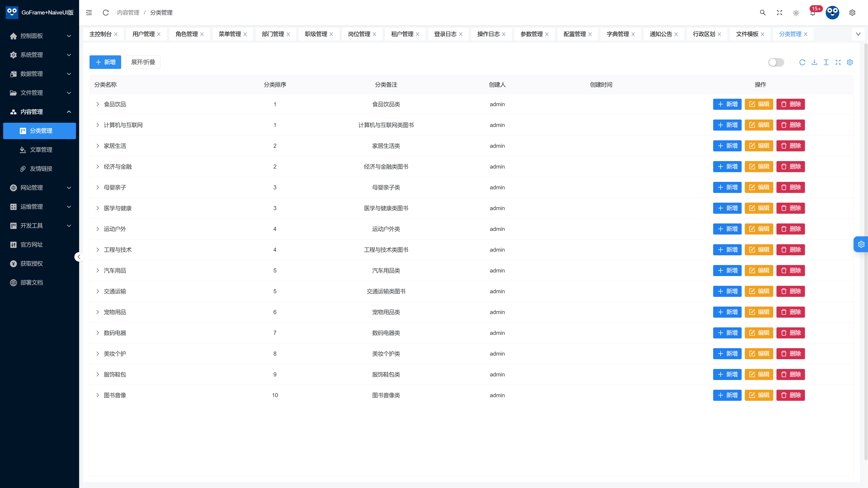
Task: Close the 操作日志 tab
Action: point(504,34)
